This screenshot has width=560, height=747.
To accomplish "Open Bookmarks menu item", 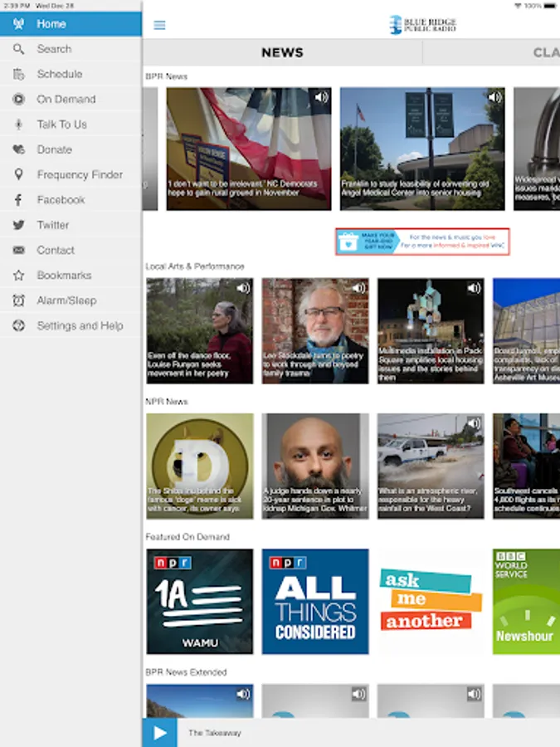I will 71,276.
